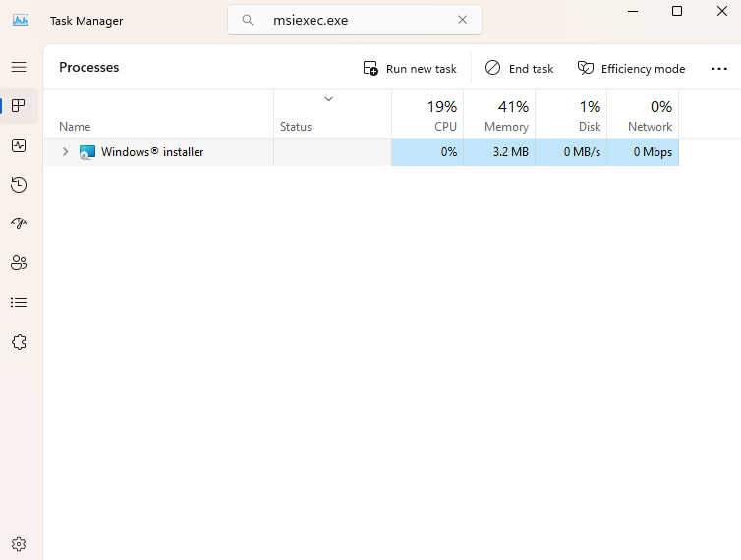The image size is (741, 560).
Task: Maximize the Task Manager window
Action: point(677,11)
